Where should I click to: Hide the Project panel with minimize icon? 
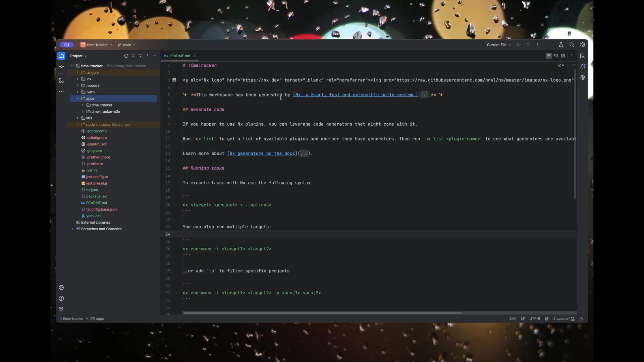click(154, 56)
